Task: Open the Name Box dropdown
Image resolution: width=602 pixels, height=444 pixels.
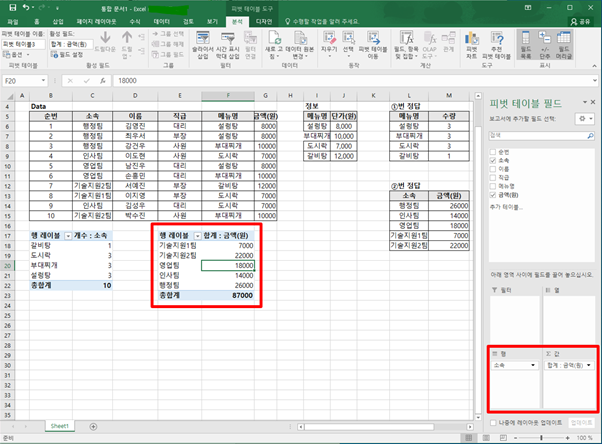Action: [43, 81]
